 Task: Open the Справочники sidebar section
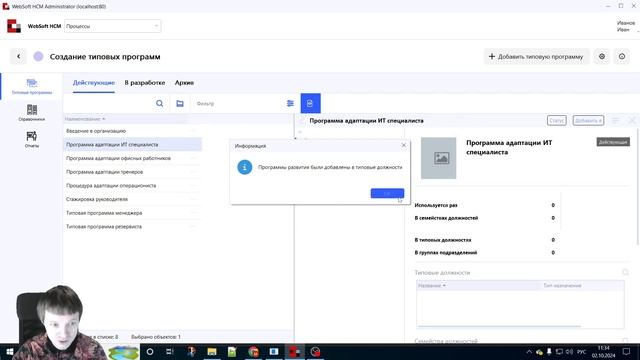[31, 113]
